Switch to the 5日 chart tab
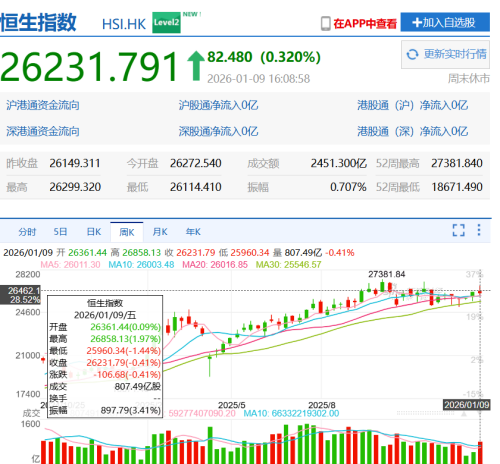The width and height of the screenshot is (500, 464). point(60,232)
